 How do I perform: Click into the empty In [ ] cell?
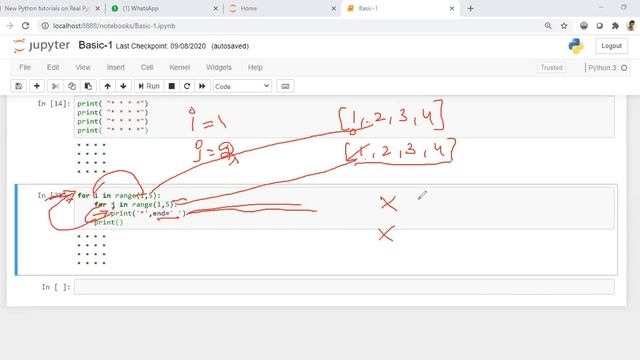[344, 287]
